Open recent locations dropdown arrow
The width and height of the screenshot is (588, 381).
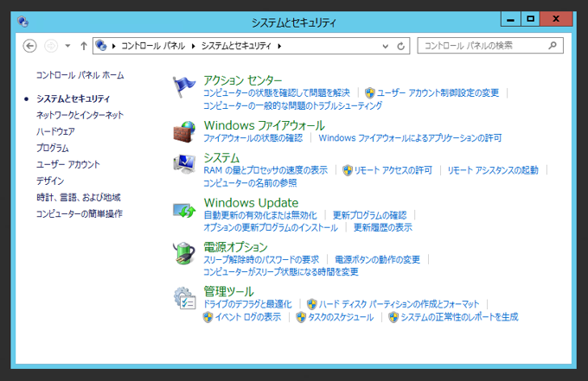(67, 46)
